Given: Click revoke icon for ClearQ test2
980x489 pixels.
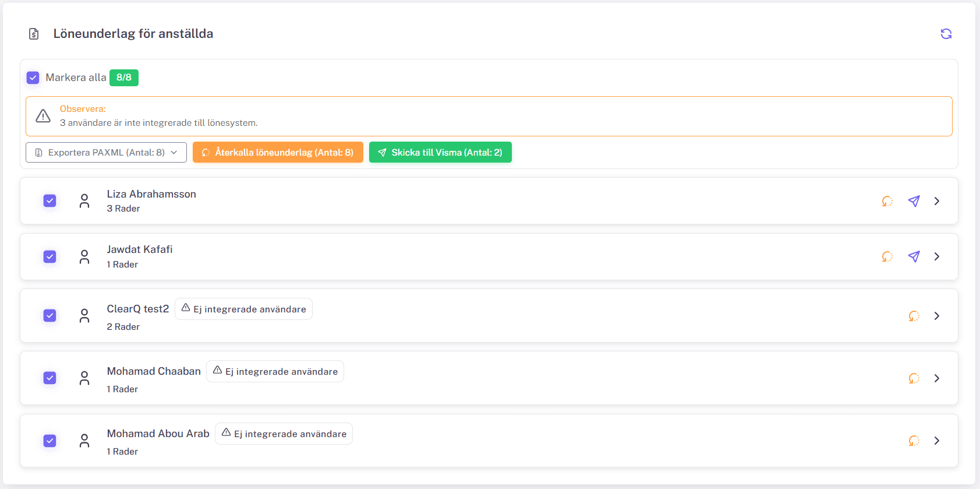Looking at the screenshot, I should tap(914, 316).
